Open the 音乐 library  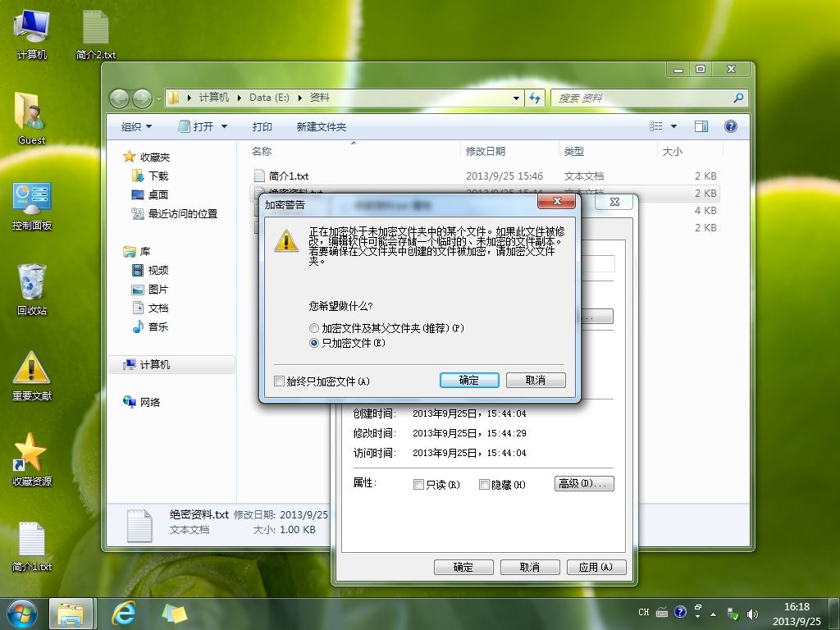coord(151,326)
